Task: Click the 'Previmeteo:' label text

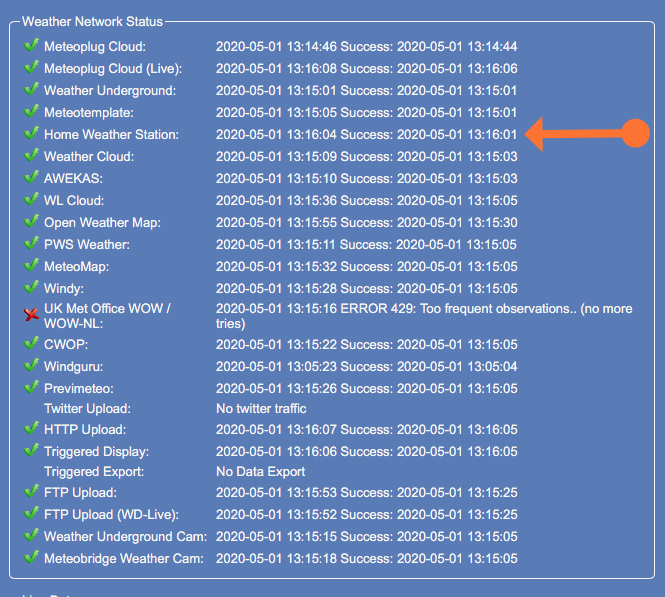Action: tap(79, 389)
